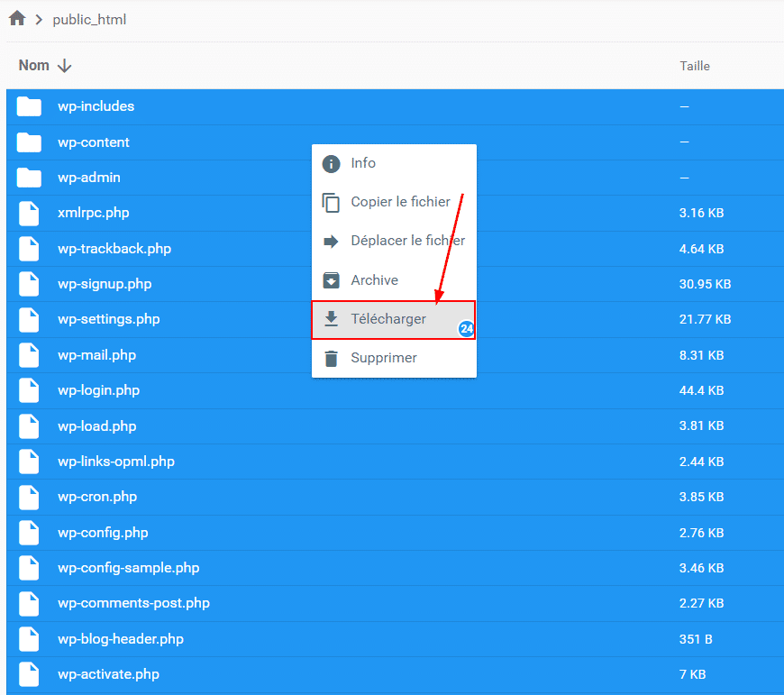Screen dimensions: 784x695
Task: Click the wp-config.php file icon
Action: (30, 533)
